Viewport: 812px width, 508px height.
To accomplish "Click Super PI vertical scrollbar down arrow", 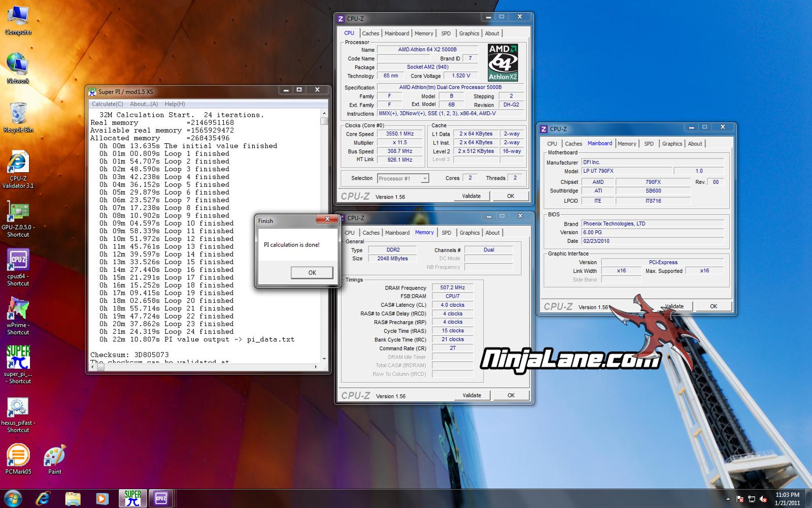I will (324, 359).
